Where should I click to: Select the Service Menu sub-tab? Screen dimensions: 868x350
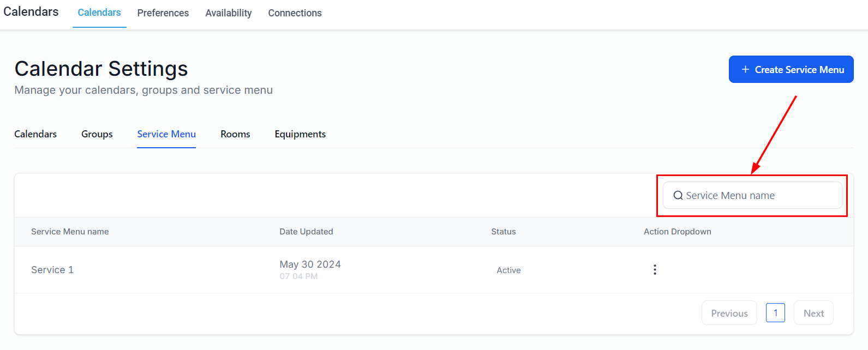166,134
